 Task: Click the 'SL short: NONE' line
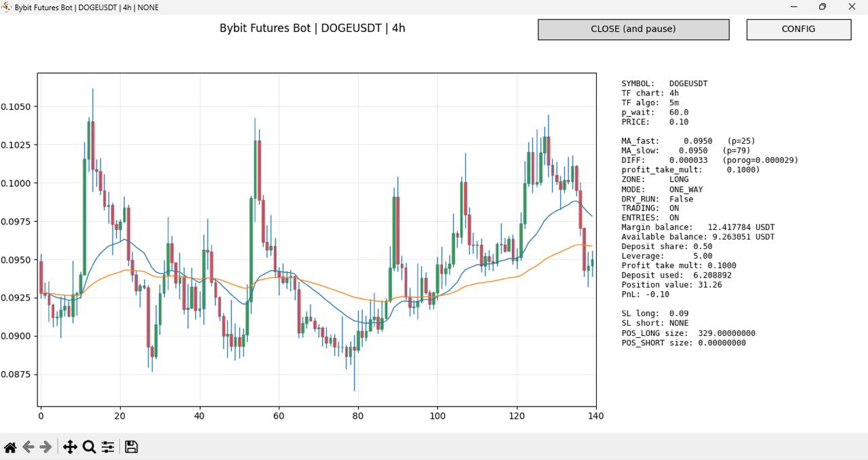pyautogui.click(x=655, y=323)
